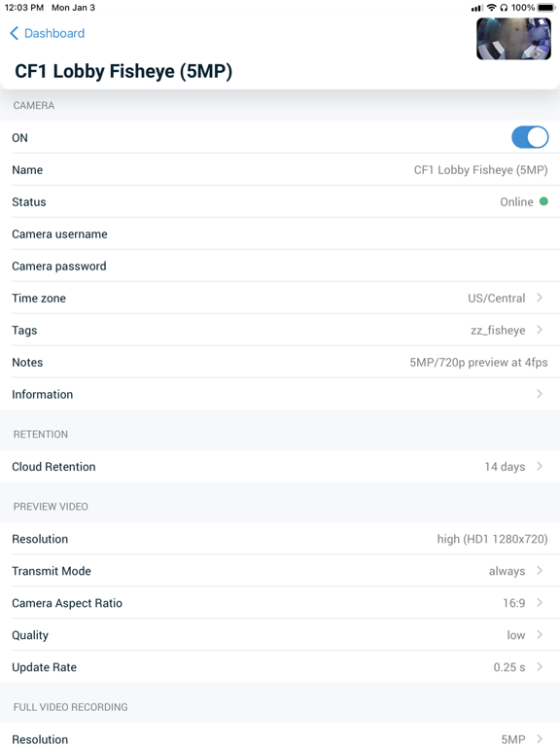Tap the Quality label

tap(30, 635)
